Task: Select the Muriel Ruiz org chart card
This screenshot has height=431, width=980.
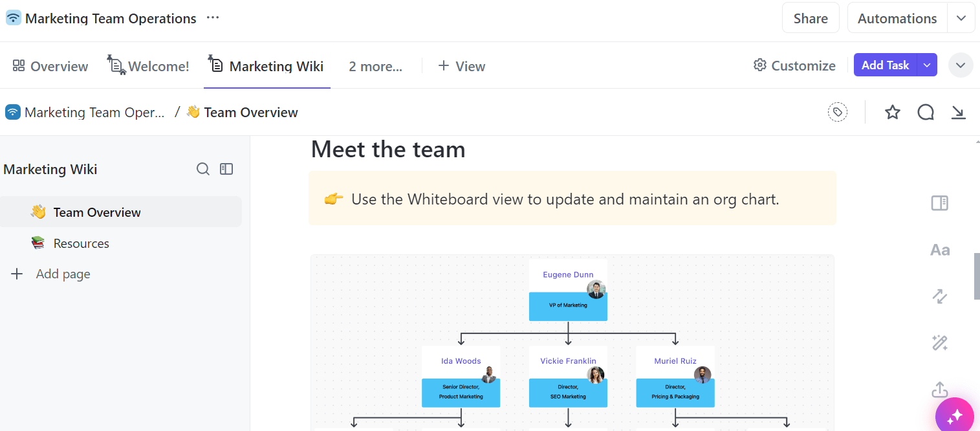Action: click(x=675, y=377)
